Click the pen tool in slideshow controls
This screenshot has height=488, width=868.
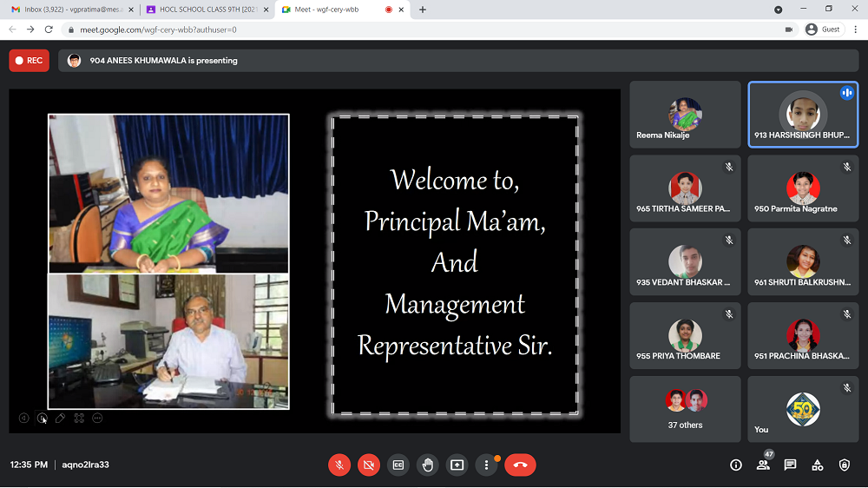point(60,418)
